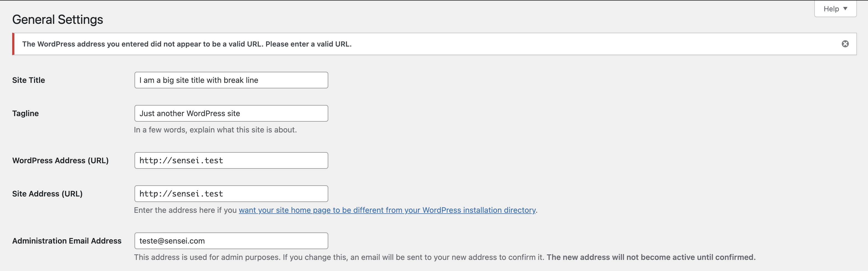This screenshot has height=271, width=868.
Task: Click the Administration Email Address field
Action: tap(231, 241)
